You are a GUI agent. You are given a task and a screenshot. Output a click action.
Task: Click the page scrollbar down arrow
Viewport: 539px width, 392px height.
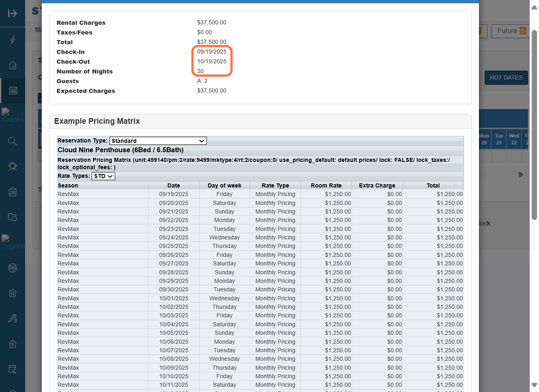click(534, 385)
